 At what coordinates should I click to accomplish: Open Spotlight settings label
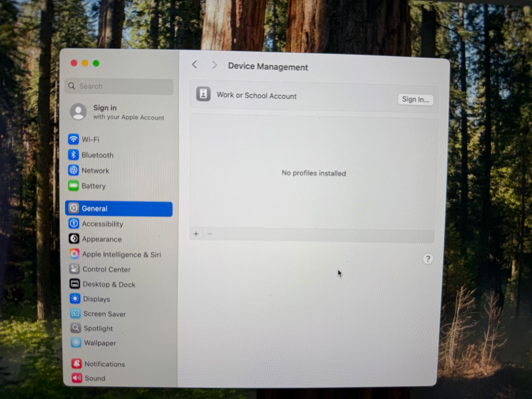(x=98, y=329)
